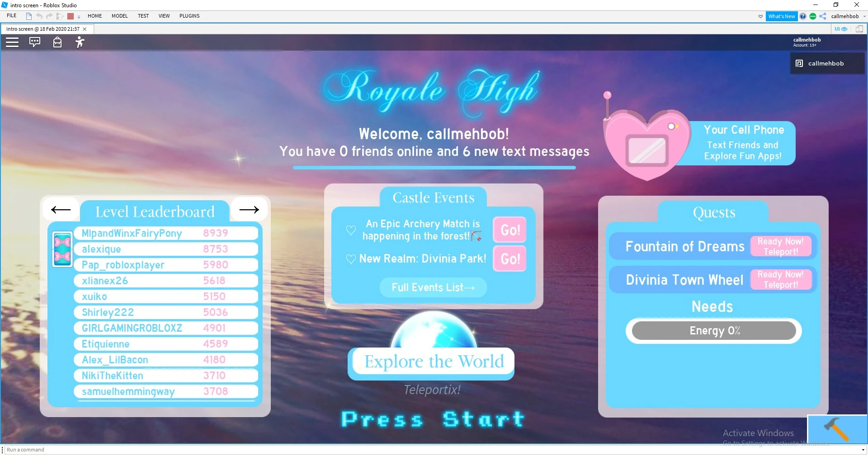
Task: Toggle the green online status indicator
Action: [x=813, y=16]
